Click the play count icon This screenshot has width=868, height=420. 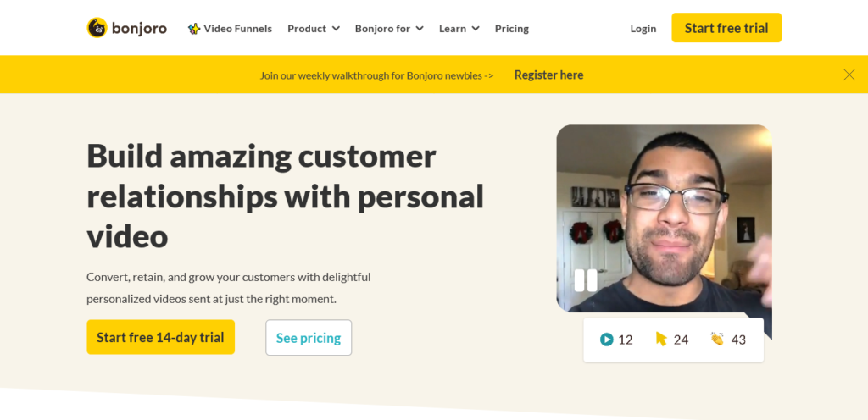coord(607,340)
